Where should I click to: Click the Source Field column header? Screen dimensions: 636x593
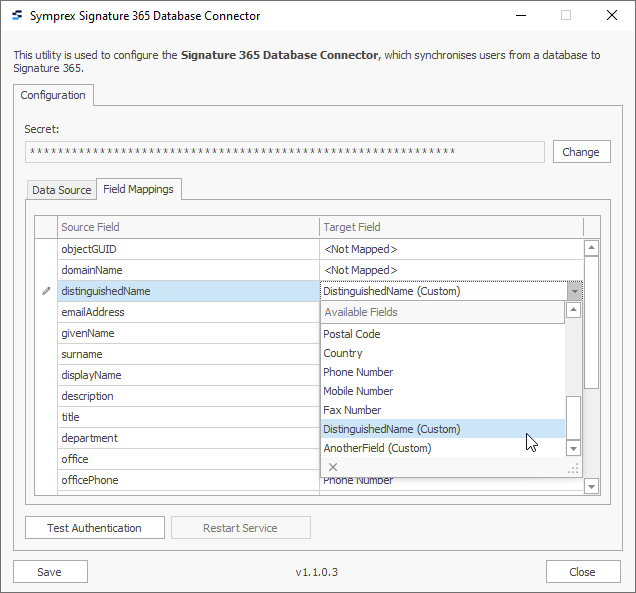pyautogui.click(x=188, y=227)
